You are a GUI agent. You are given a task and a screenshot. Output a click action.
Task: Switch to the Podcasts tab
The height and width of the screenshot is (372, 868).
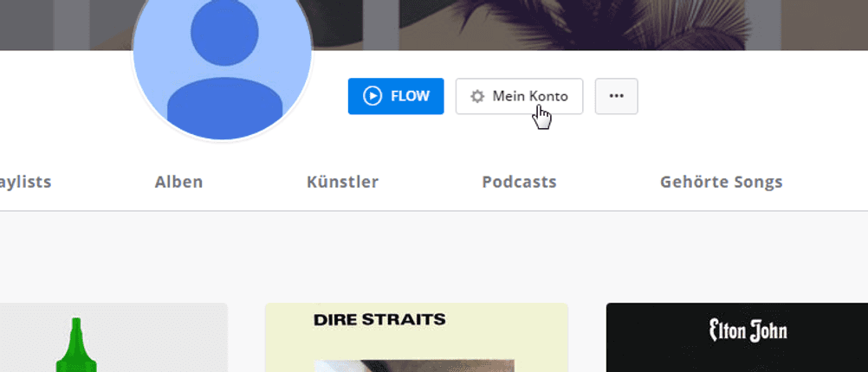519,182
